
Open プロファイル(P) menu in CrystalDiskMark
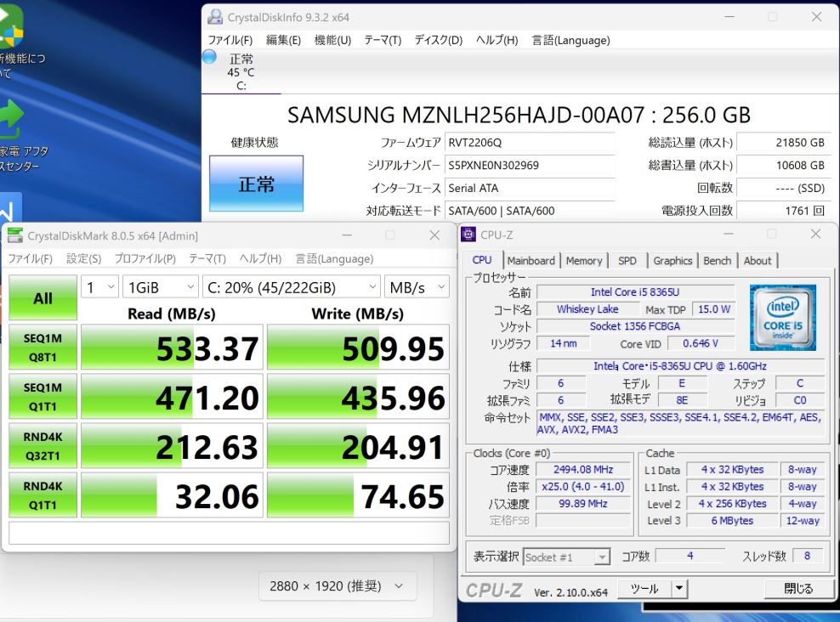[x=145, y=258]
